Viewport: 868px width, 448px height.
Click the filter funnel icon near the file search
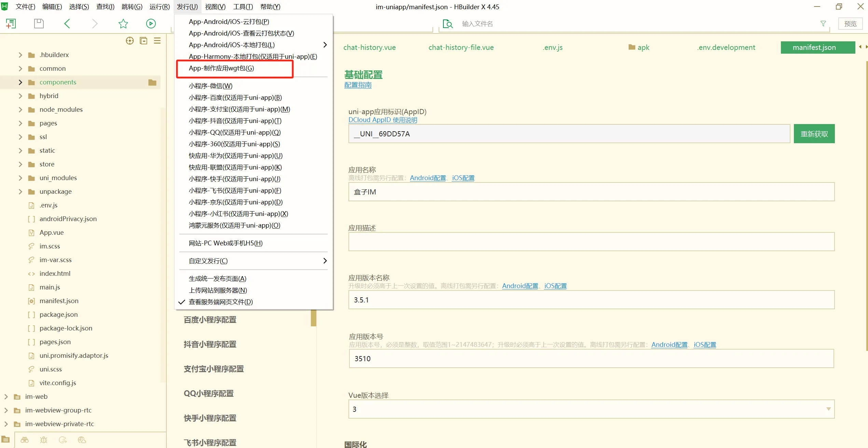click(x=823, y=24)
